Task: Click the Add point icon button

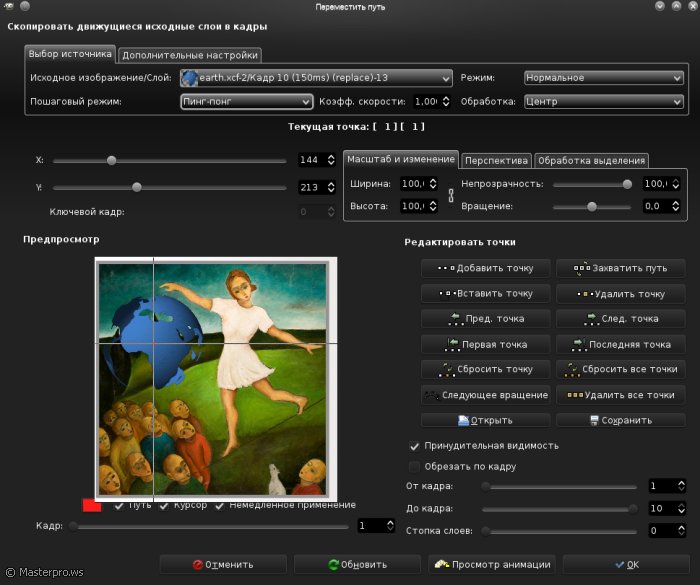Action: point(446,268)
